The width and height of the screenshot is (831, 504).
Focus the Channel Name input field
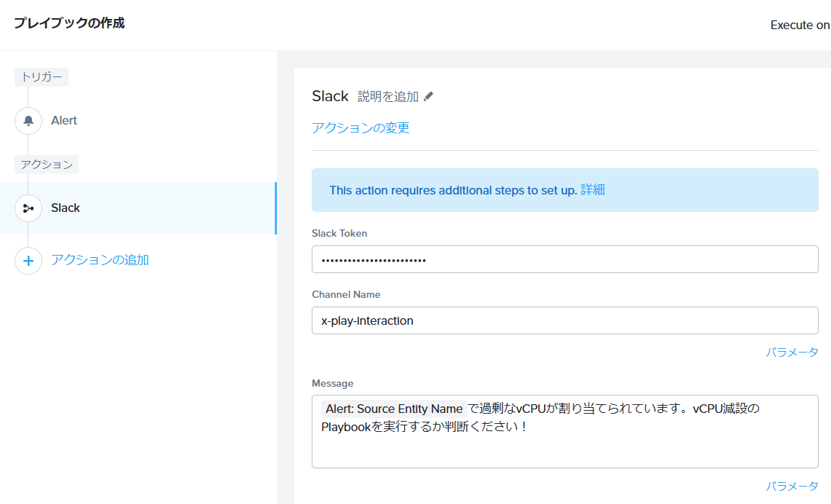pos(565,320)
